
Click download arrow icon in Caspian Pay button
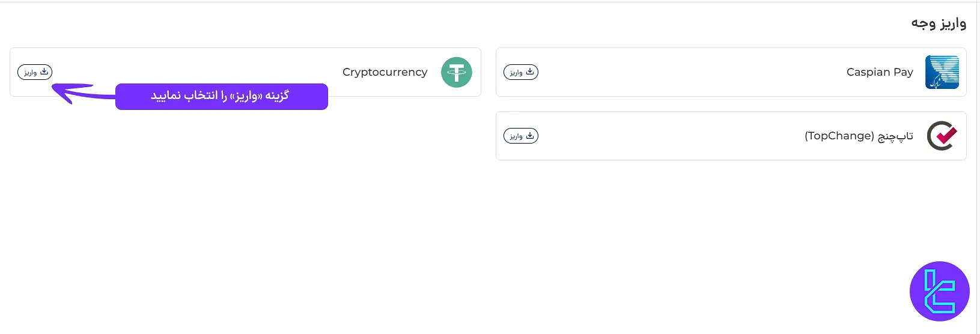(x=529, y=71)
